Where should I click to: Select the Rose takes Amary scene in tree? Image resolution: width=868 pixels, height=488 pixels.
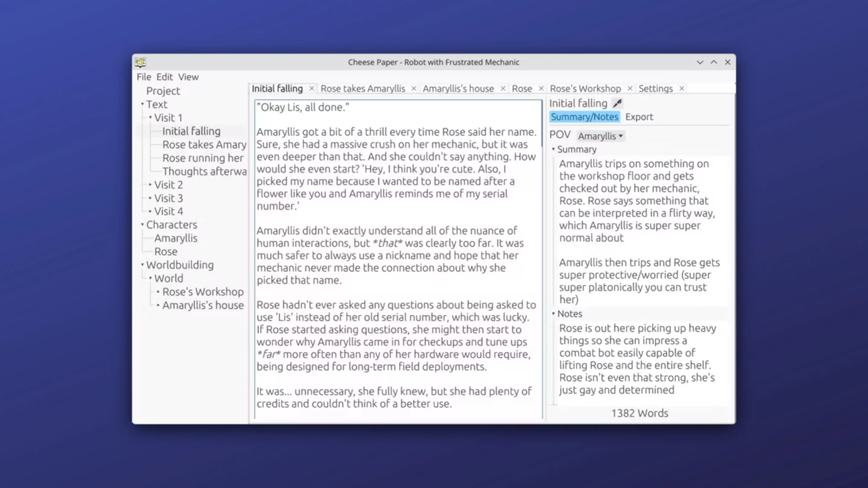(205, 145)
